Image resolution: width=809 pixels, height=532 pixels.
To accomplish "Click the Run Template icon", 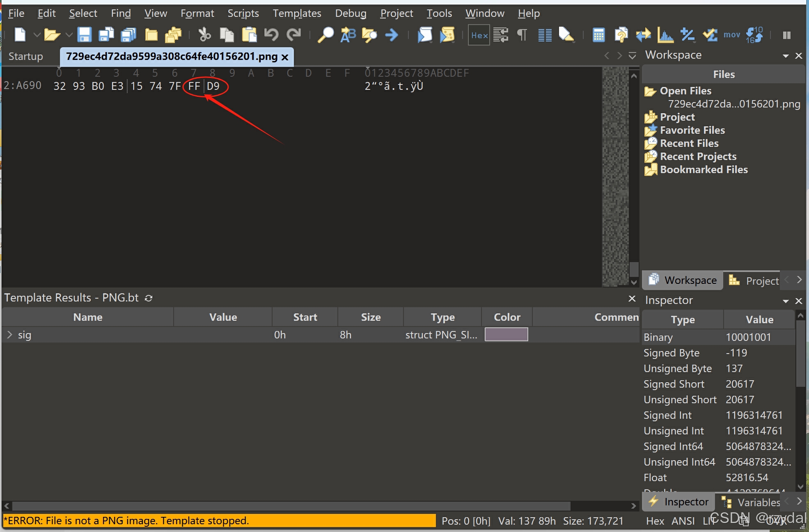I will 447,35.
